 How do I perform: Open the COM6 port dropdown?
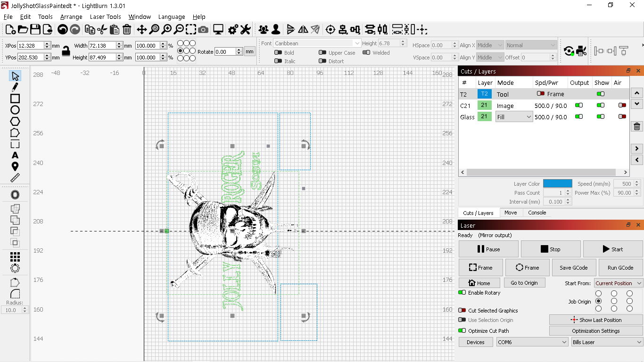click(x=532, y=342)
